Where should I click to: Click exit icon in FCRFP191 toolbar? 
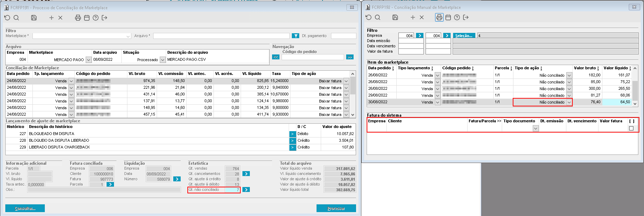tap(104, 18)
